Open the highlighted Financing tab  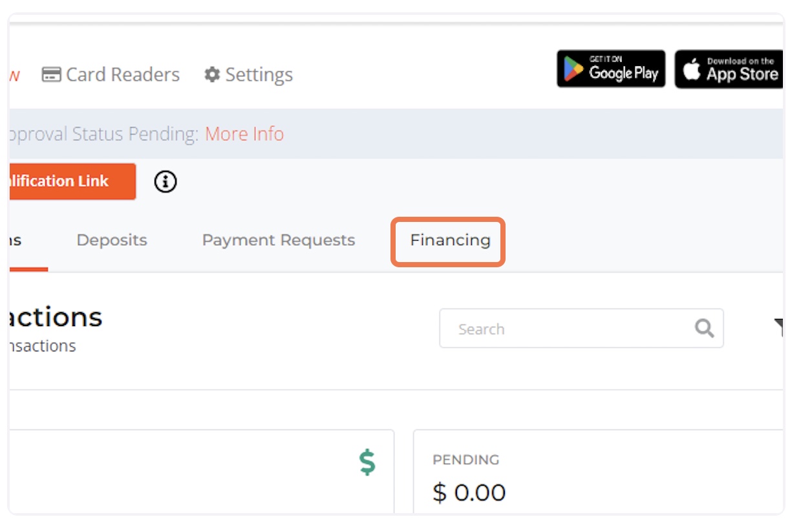pyautogui.click(x=451, y=241)
